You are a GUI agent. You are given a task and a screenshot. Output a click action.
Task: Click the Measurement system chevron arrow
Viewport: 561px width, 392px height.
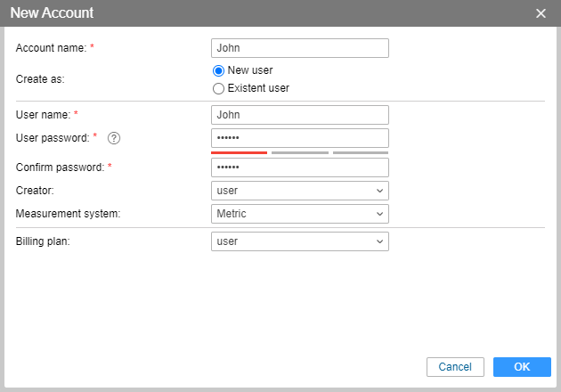[x=380, y=214]
